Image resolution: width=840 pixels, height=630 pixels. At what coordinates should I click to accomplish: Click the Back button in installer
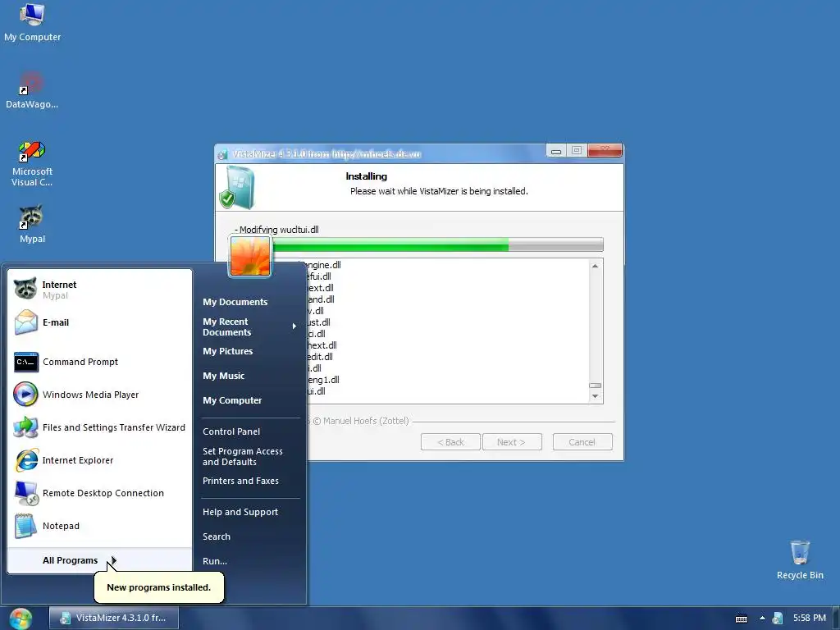[450, 442]
